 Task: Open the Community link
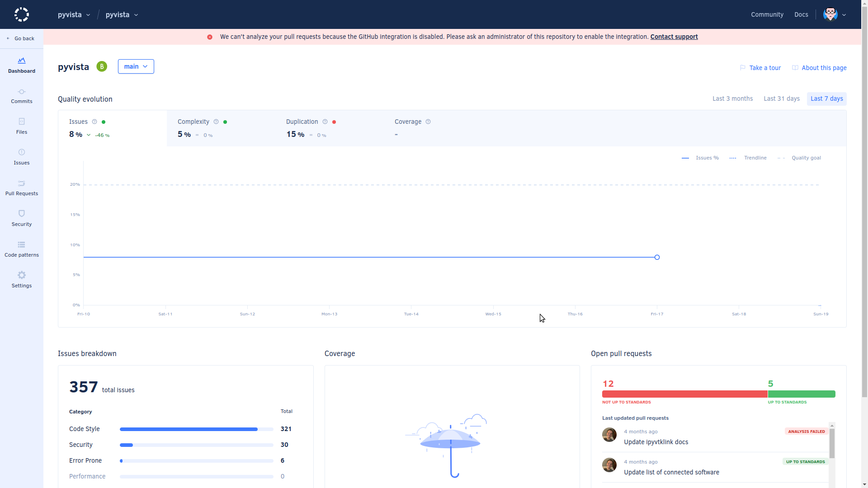(x=767, y=15)
